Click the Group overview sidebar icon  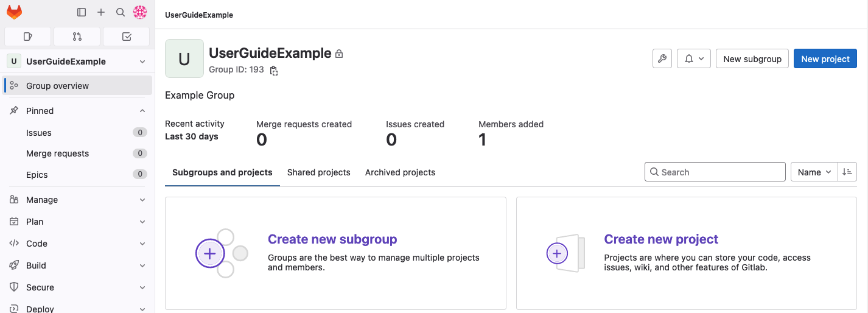[13, 86]
